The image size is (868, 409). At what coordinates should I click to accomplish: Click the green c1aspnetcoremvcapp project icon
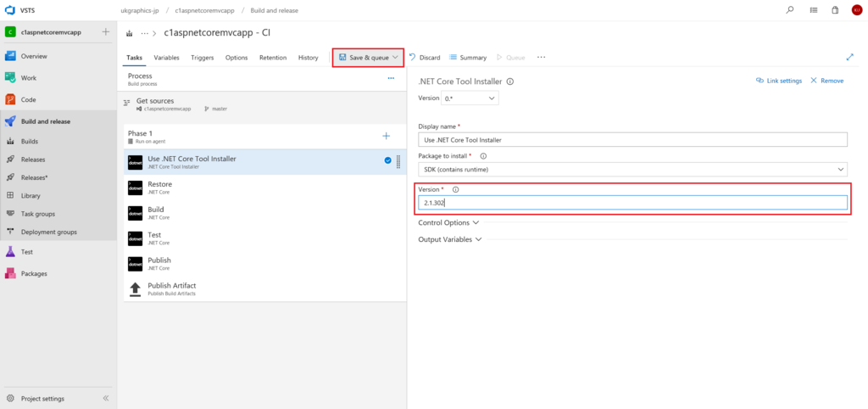[x=10, y=32]
